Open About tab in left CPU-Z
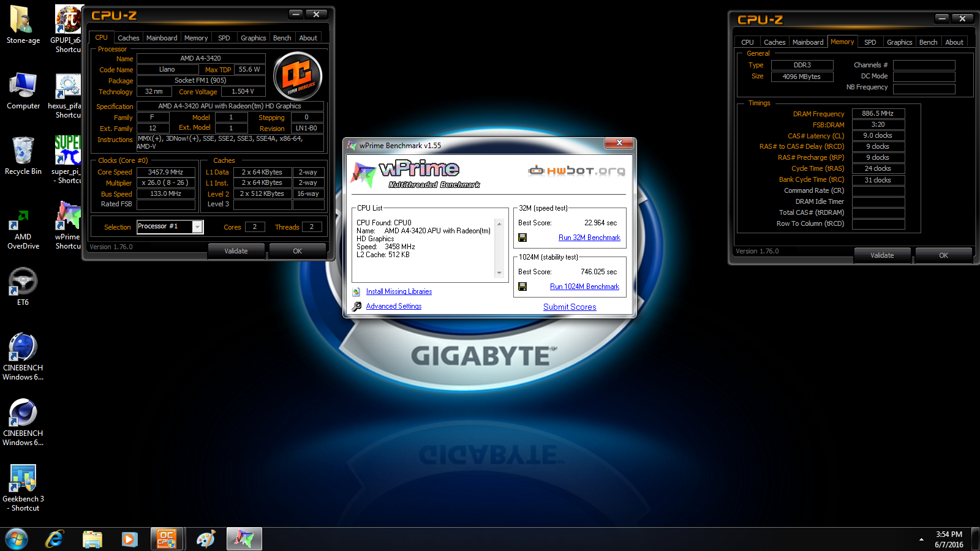 click(308, 38)
